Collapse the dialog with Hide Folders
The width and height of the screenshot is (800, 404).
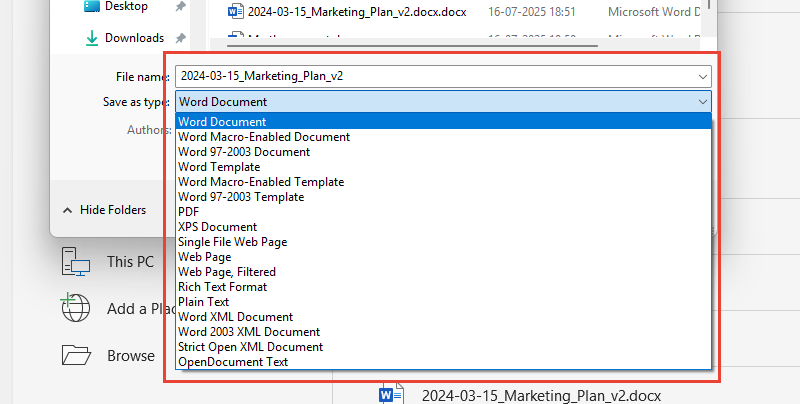pos(104,210)
